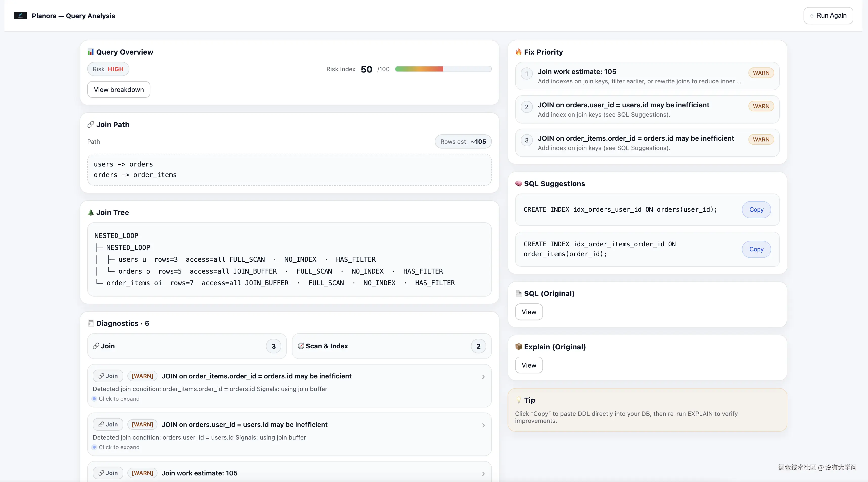The image size is (868, 482).
Task: Click the Planora logo icon
Action: click(x=20, y=16)
